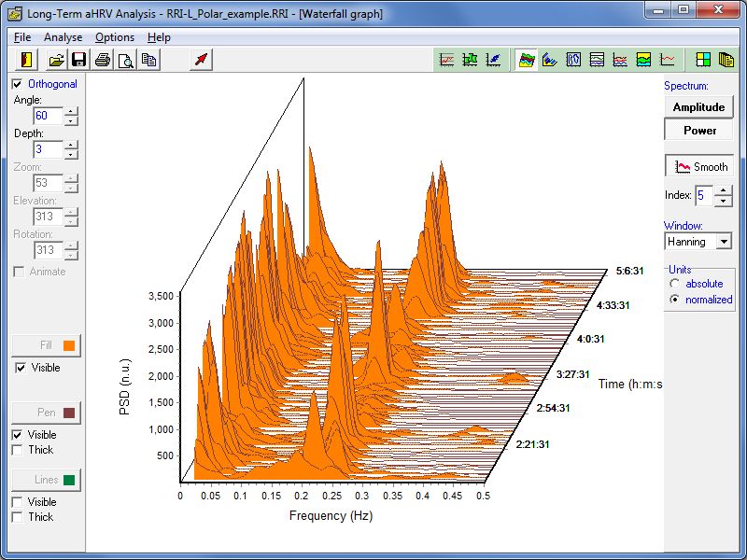The width and height of the screenshot is (747, 560).
Task: Click the exit door icon in toolbar
Action: pyautogui.click(x=25, y=60)
